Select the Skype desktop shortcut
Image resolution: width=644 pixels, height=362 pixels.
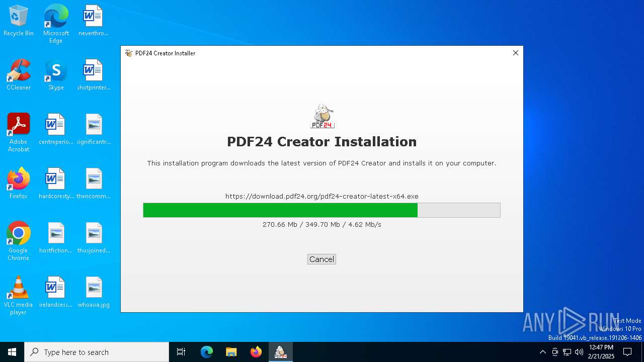(56, 75)
